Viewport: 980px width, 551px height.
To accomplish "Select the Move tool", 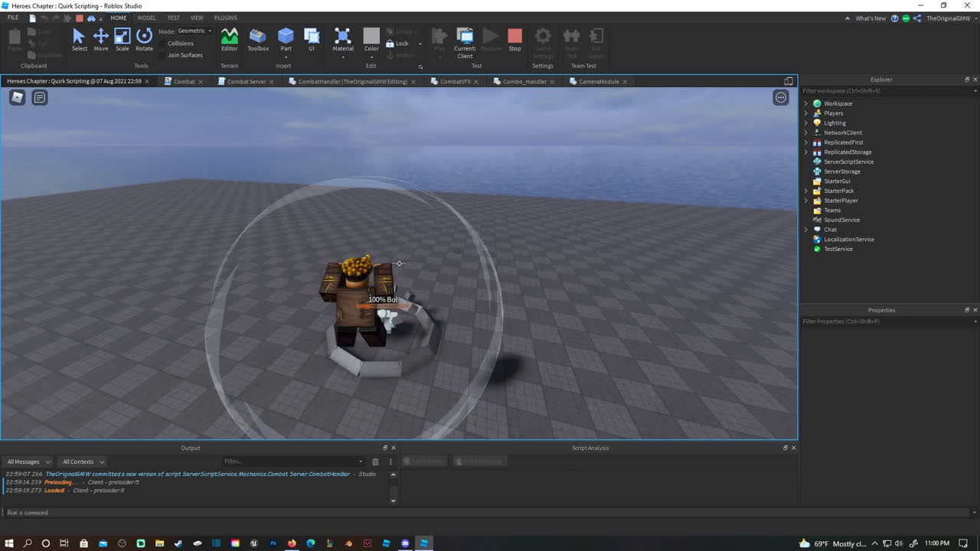I will coord(100,40).
